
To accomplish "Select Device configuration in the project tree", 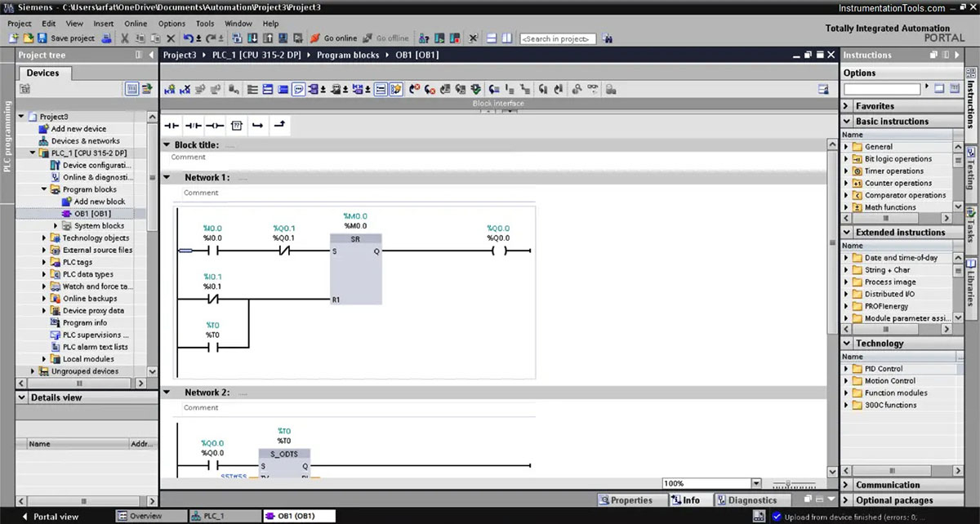I will point(96,165).
